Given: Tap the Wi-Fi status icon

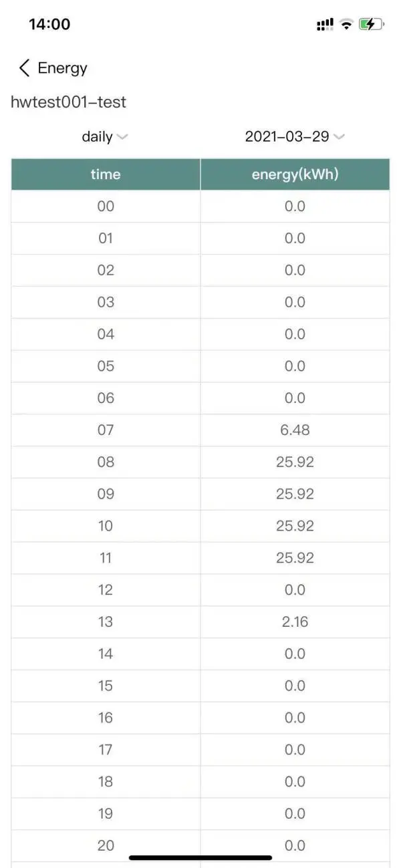Looking at the screenshot, I should point(346,25).
